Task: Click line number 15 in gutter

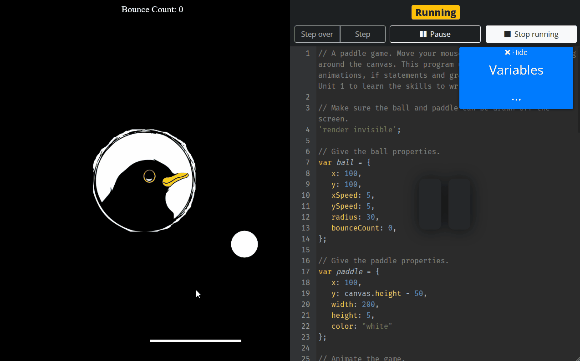Action: (306, 250)
